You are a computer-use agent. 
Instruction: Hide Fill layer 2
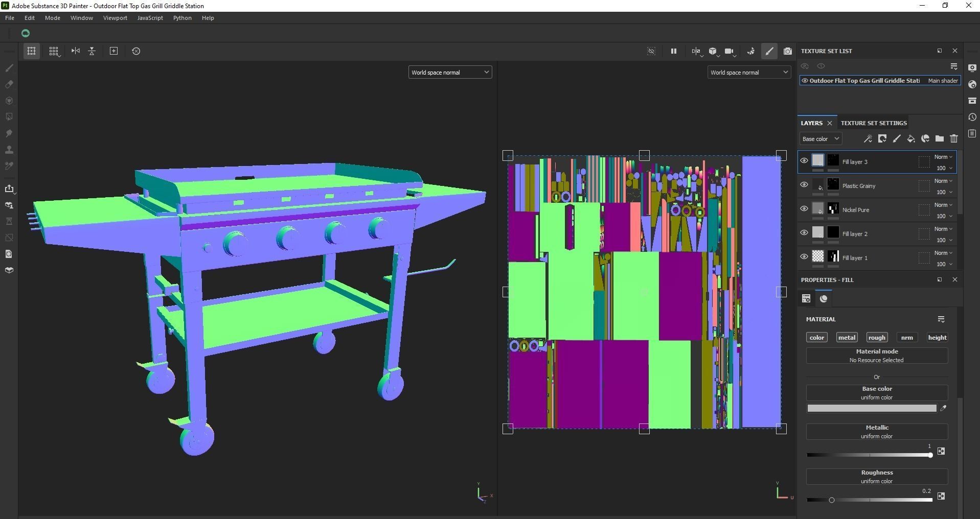tap(804, 233)
